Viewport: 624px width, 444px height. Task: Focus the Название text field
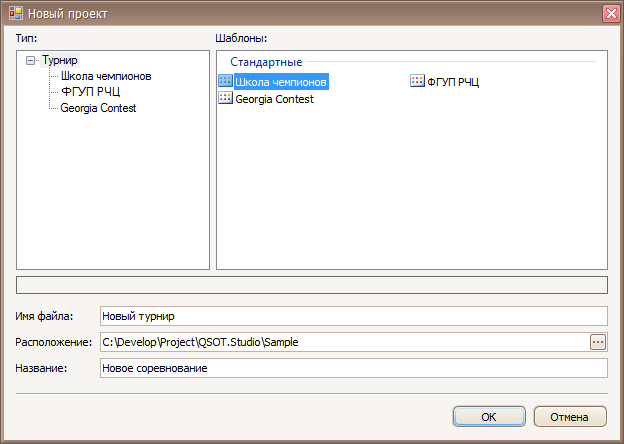(x=353, y=368)
